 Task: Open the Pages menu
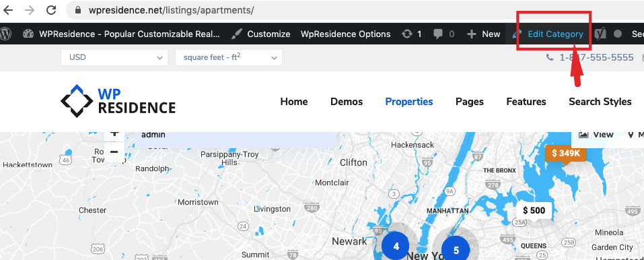[x=470, y=102]
